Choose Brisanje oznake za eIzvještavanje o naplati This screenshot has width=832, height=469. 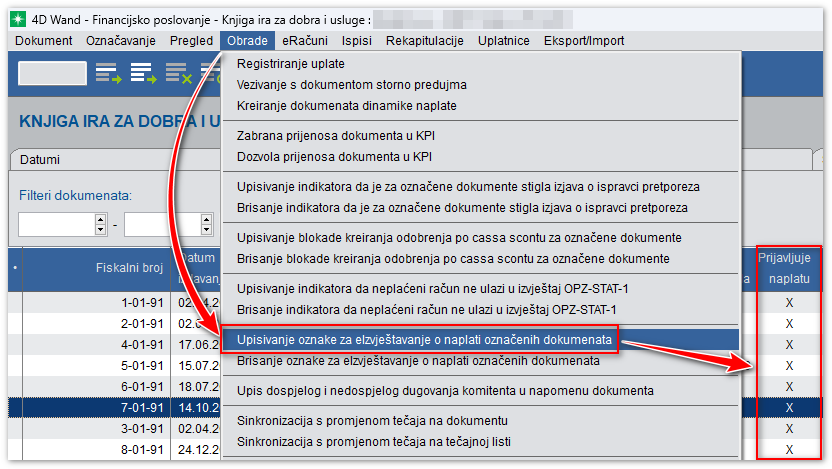click(x=417, y=361)
